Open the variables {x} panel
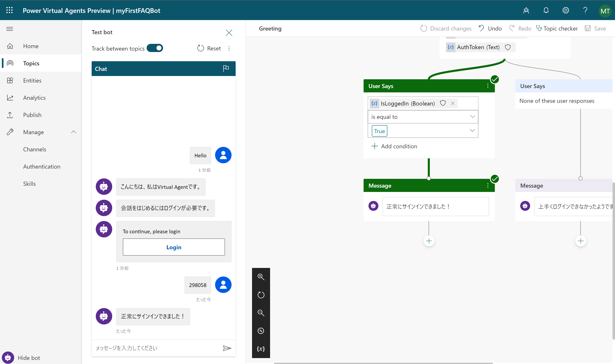 [261, 349]
